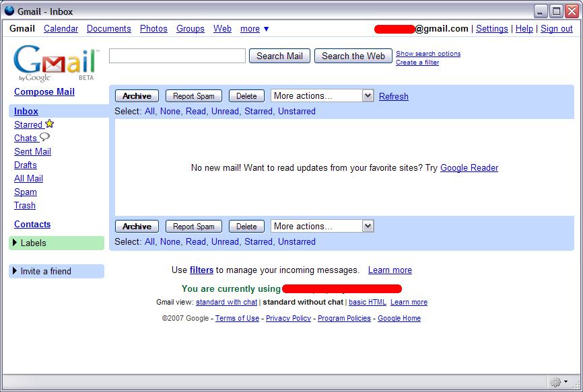The height and width of the screenshot is (392, 583).
Task: Open the Chats folder
Action: pos(26,138)
